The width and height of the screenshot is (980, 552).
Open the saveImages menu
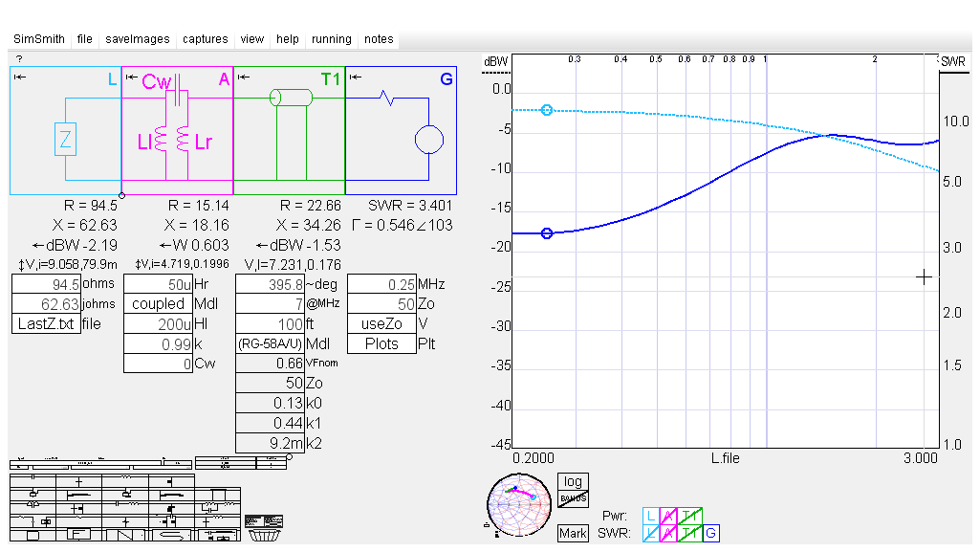tap(138, 39)
